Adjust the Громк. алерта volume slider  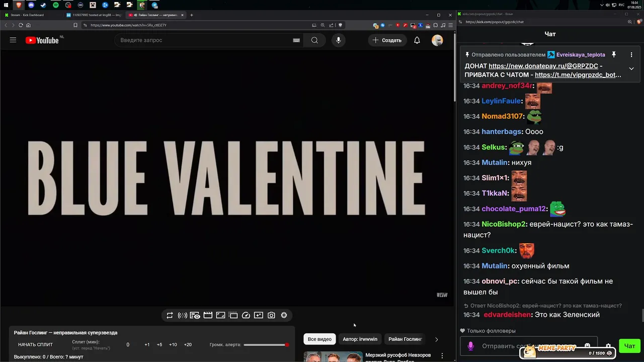[266, 344]
